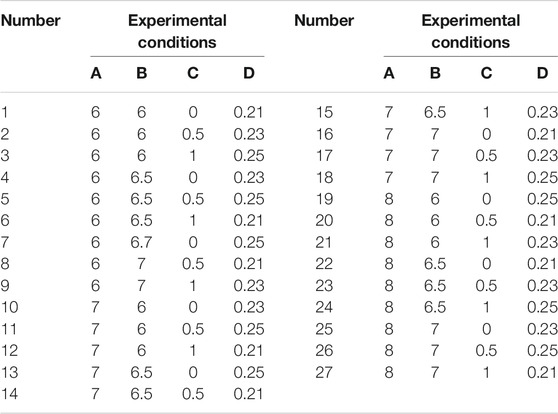Select the left Experimental conditions heading

point(177,31)
